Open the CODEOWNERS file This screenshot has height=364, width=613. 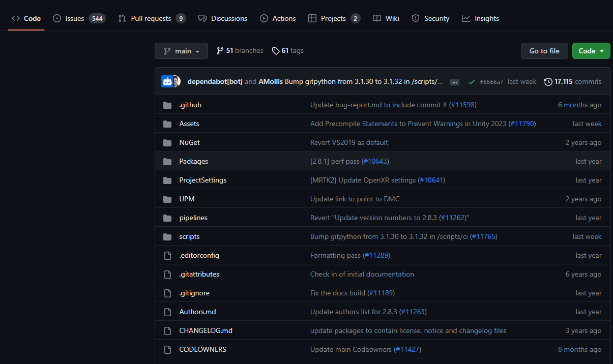[203, 349]
